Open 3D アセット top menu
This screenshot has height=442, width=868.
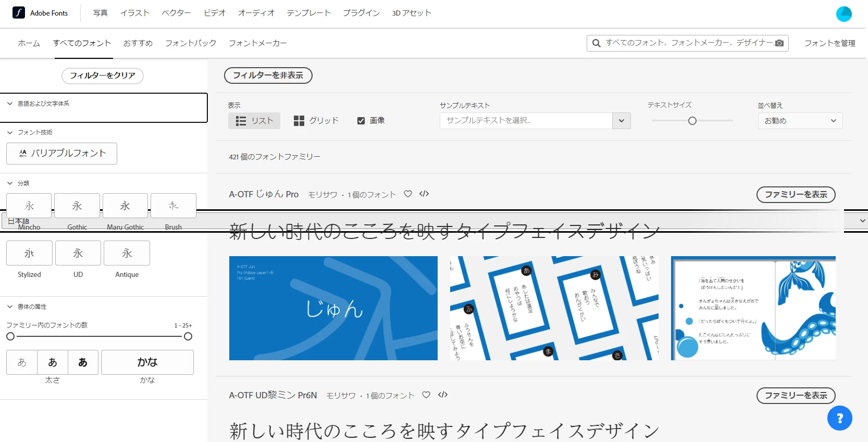tap(412, 13)
